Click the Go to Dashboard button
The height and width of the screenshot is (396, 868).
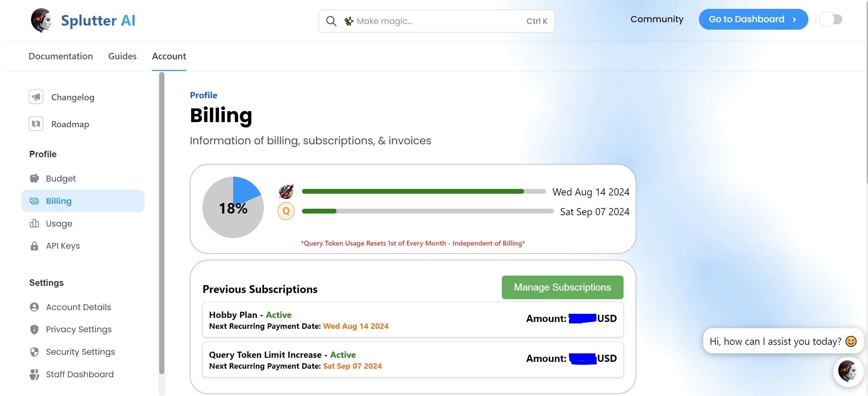[753, 19]
